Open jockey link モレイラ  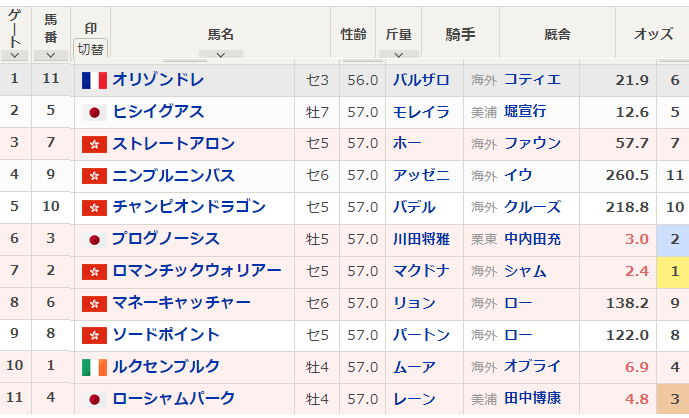(x=421, y=112)
